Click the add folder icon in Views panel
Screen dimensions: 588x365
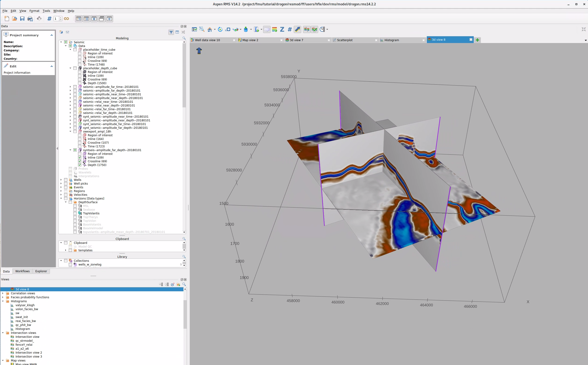(x=178, y=284)
